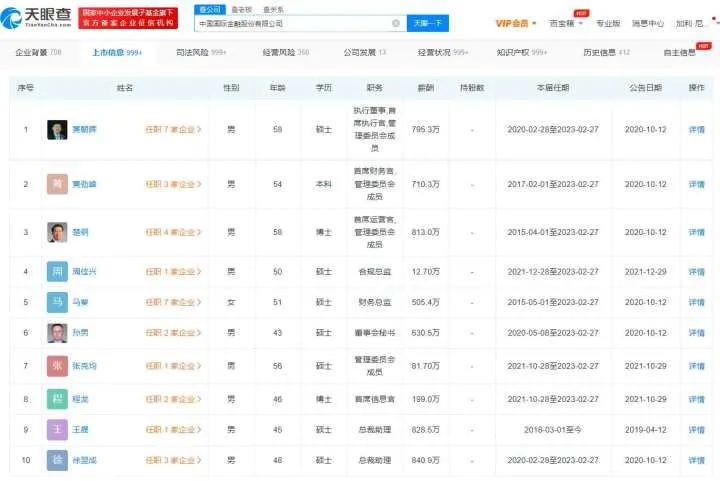The width and height of the screenshot is (720, 481).
Task: Expand 任职 7 家企业 in row 5
Action: coord(174,302)
